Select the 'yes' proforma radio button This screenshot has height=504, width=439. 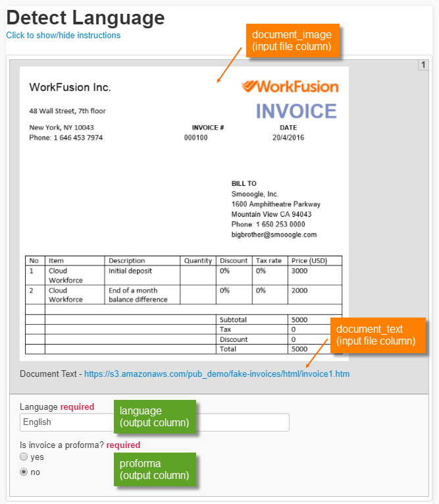[24, 457]
